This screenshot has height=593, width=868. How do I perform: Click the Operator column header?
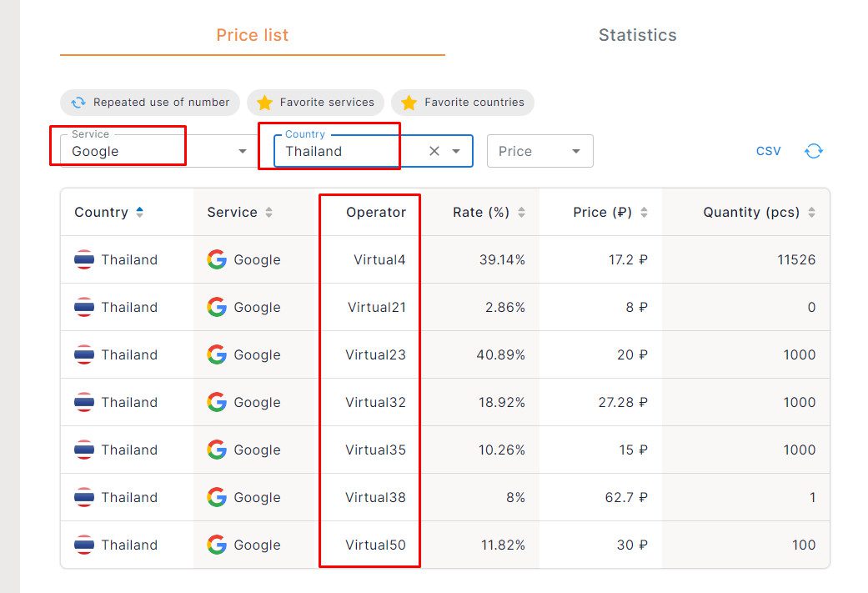point(376,212)
